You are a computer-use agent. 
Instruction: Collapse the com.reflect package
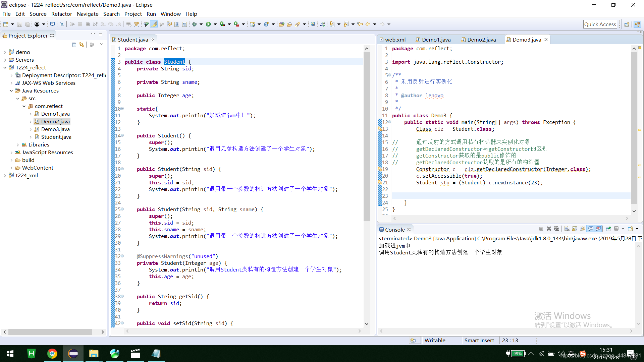[x=24, y=106]
